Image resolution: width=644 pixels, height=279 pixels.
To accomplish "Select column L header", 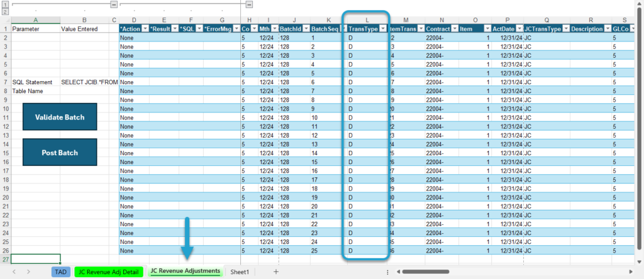I will [x=367, y=19].
